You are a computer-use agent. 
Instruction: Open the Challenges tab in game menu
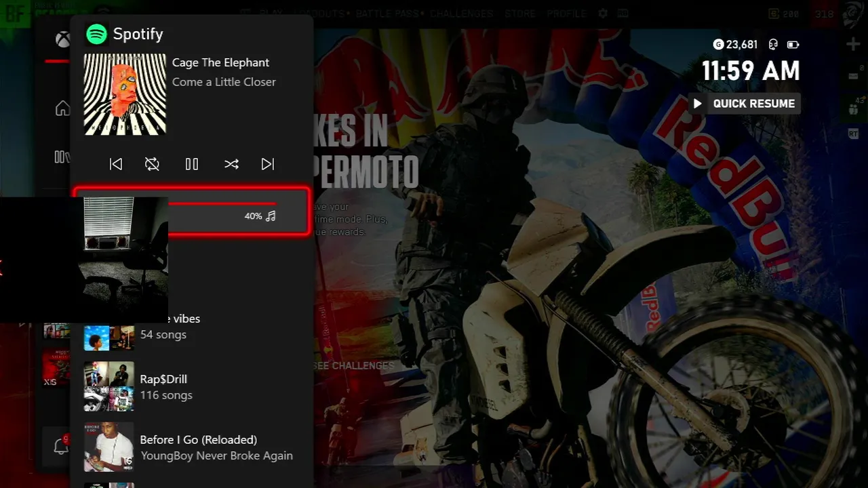(462, 14)
